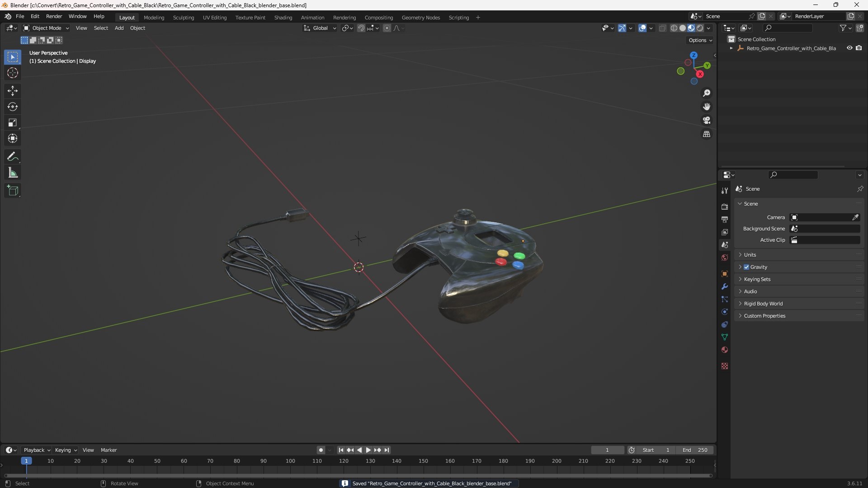Toggle the camera view icon

[707, 120]
